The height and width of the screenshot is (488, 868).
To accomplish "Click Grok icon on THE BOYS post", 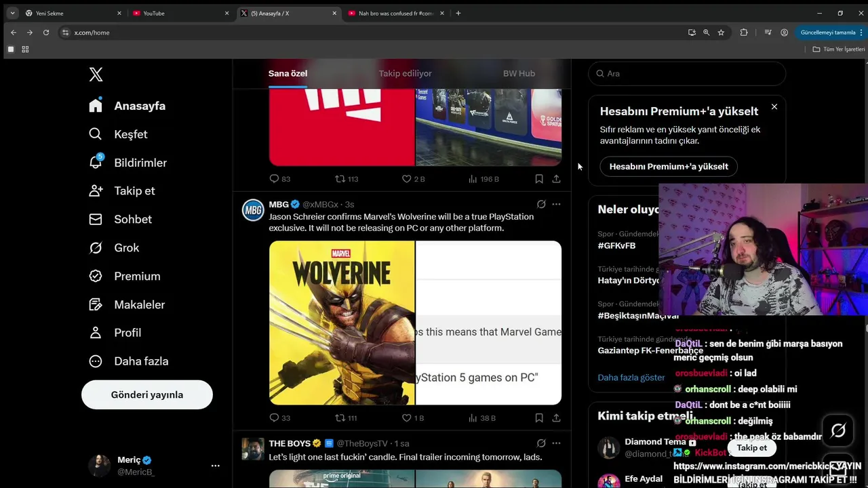I will point(541,443).
